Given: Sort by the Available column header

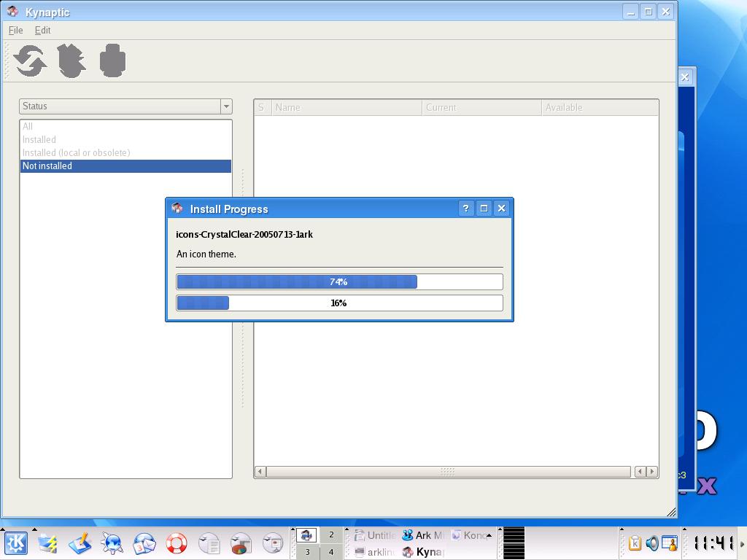Looking at the screenshot, I should pyautogui.click(x=600, y=108).
